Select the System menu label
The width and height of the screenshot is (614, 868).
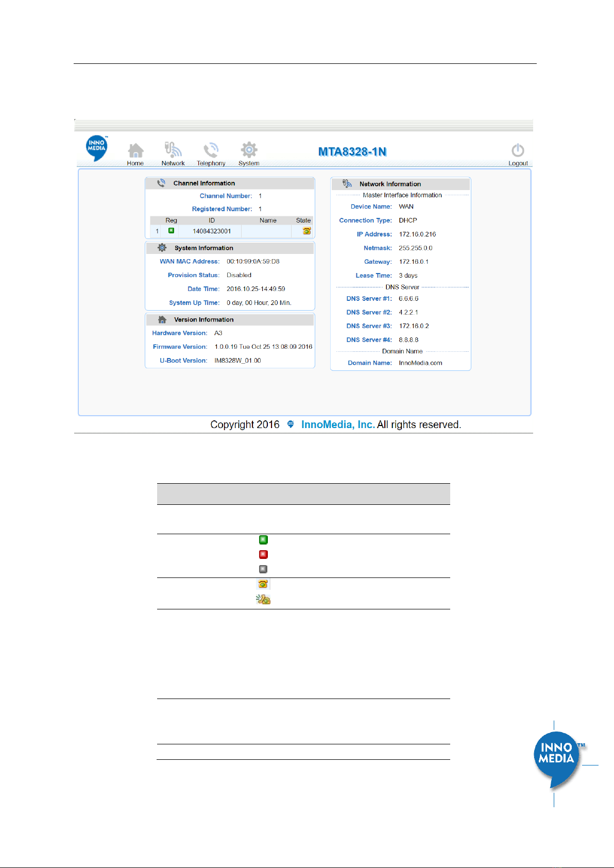point(249,163)
